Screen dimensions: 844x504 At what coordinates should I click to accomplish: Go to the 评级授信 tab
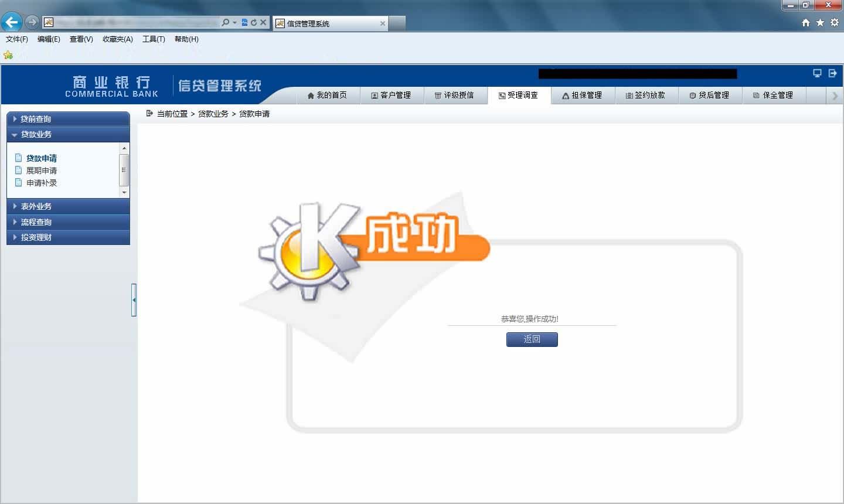tap(455, 95)
